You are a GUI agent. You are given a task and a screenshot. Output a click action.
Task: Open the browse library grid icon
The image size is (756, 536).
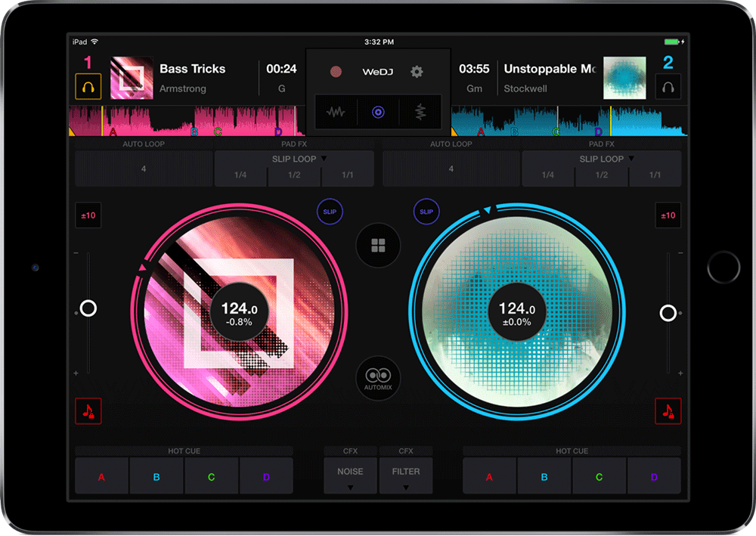click(378, 245)
